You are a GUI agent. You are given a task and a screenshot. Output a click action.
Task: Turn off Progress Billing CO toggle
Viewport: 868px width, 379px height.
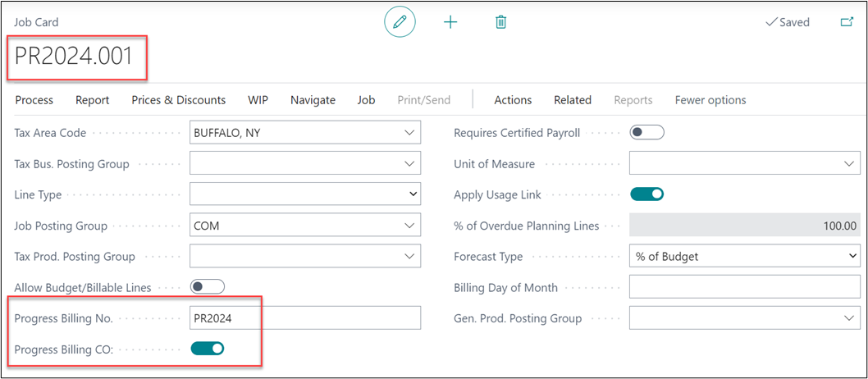pyautogui.click(x=207, y=349)
